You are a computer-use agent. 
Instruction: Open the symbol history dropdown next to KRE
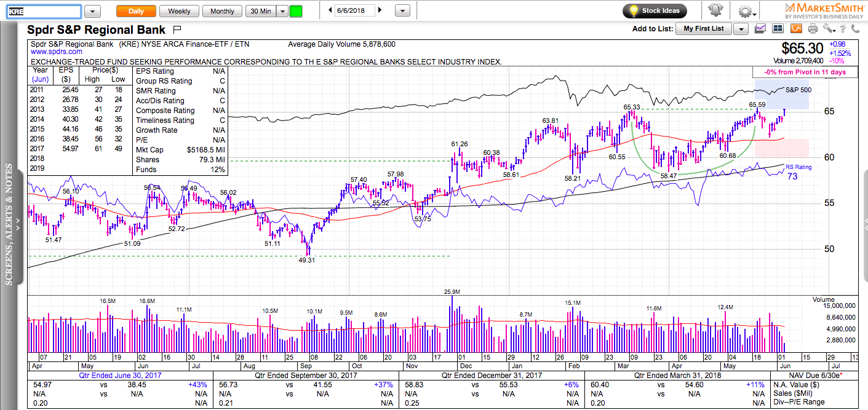click(x=92, y=11)
